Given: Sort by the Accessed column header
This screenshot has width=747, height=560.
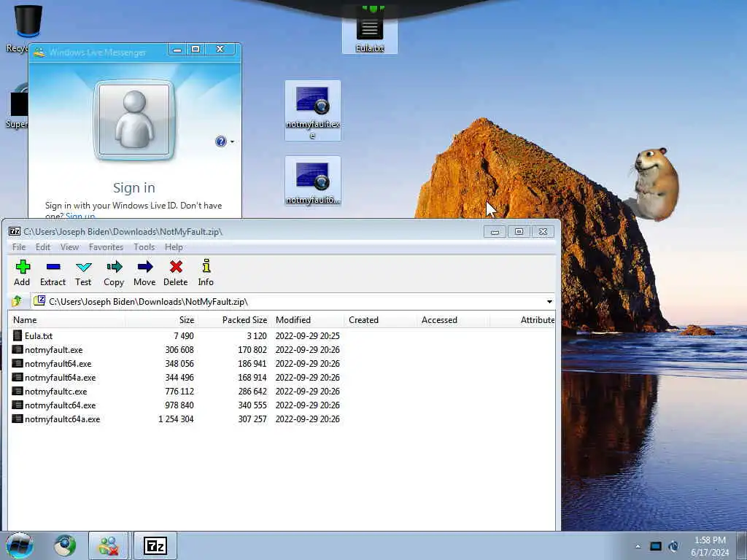Looking at the screenshot, I should pyautogui.click(x=453, y=320).
